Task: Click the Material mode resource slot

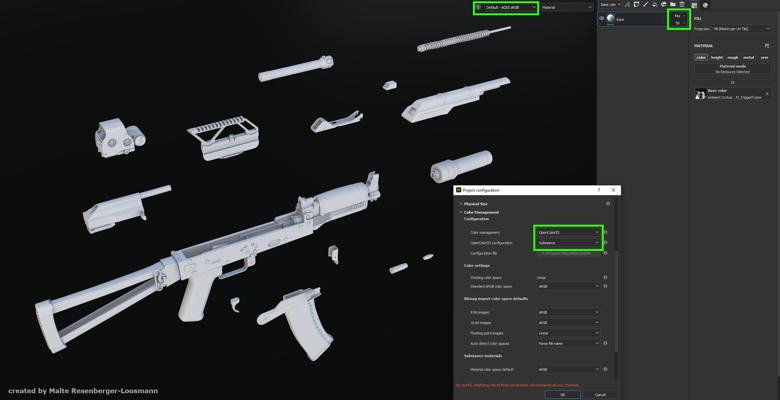Action: point(733,69)
